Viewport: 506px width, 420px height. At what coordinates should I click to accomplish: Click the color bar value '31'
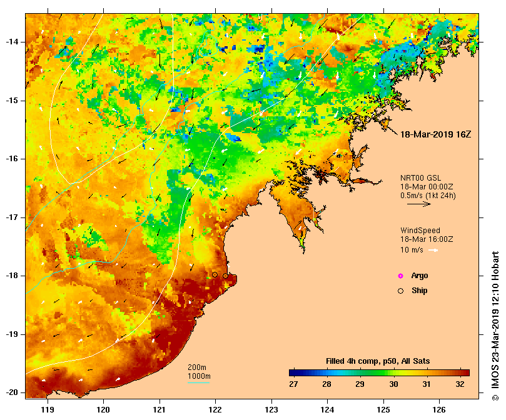click(427, 384)
